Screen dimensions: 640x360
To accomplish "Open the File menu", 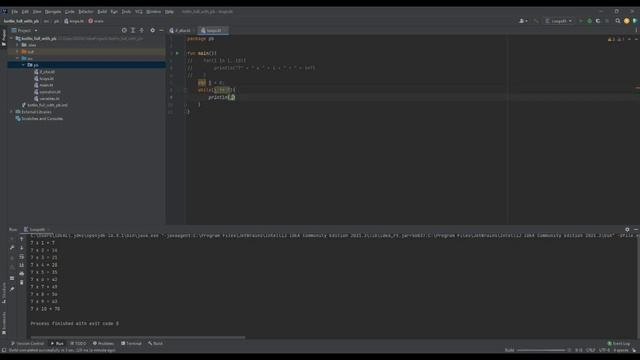I will click(15, 12).
